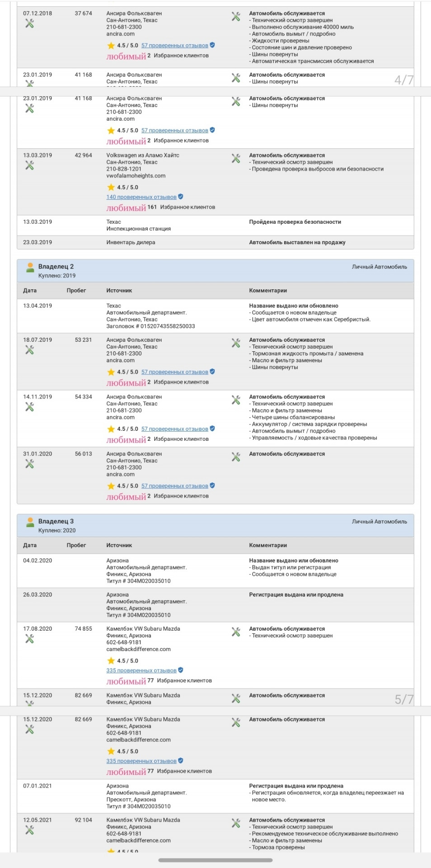Click the verified badge next to 140 проверенных отзывов
Viewport: 431px width, 868px height.
(x=181, y=197)
